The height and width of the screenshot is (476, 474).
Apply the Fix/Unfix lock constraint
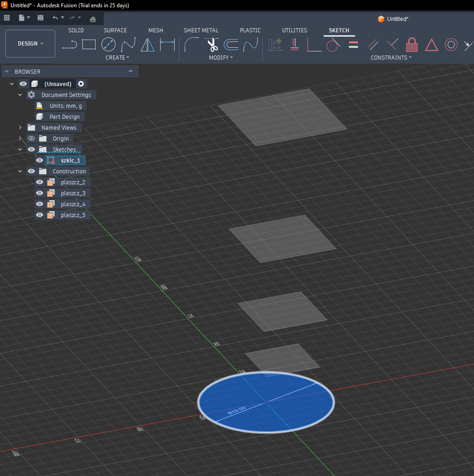412,45
